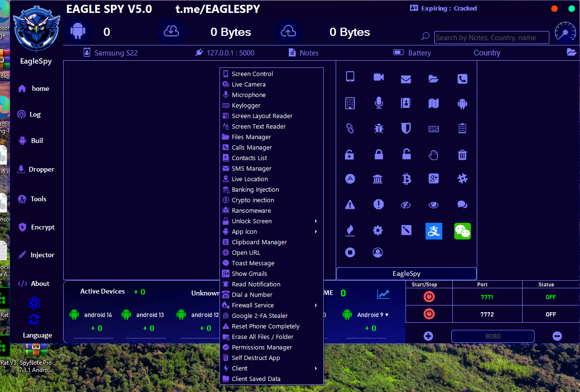Expand the Unlock Screen submenu arrow
This screenshot has height=392, width=580.
pyautogui.click(x=316, y=221)
